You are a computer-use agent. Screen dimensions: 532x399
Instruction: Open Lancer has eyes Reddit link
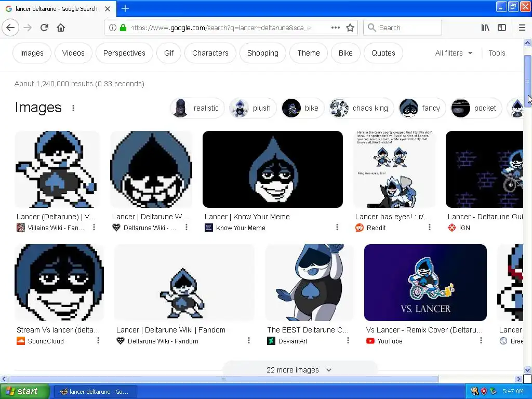(x=393, y=217)
